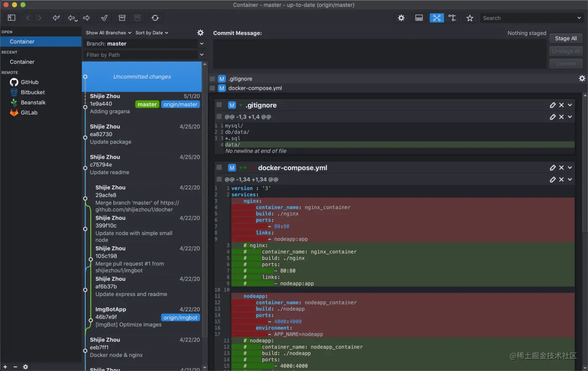Open the Bitbucket remote entry
Screen dimensions: 588x371
41,92
